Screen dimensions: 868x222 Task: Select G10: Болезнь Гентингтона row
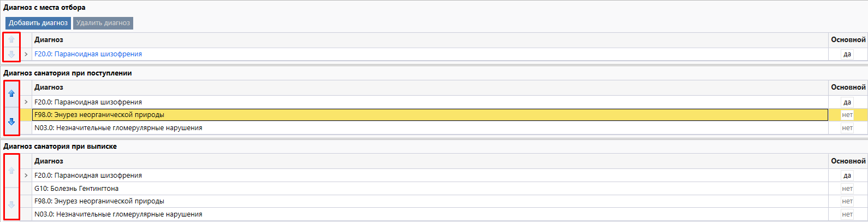[76, 189]
